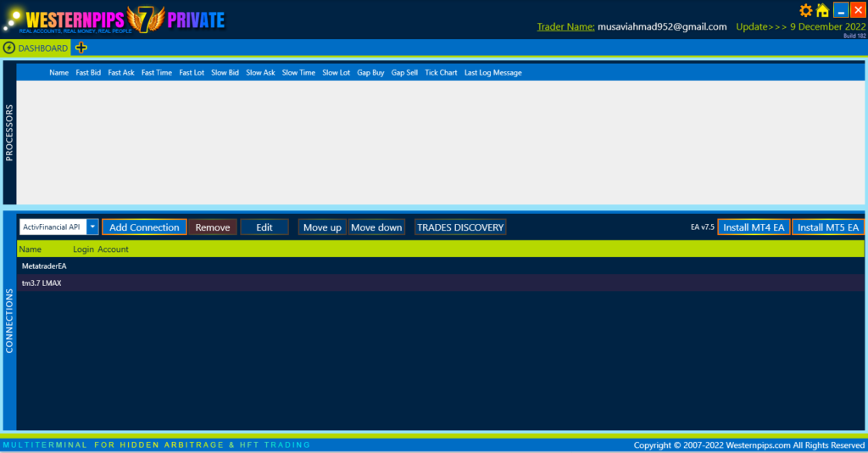Close the Westernpips window
Screen dimensions: 868x453
(858, 10)
